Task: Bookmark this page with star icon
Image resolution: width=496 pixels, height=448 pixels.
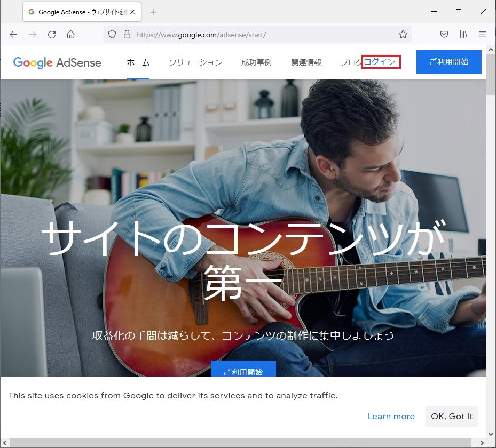Action: (x=403, y=34)
